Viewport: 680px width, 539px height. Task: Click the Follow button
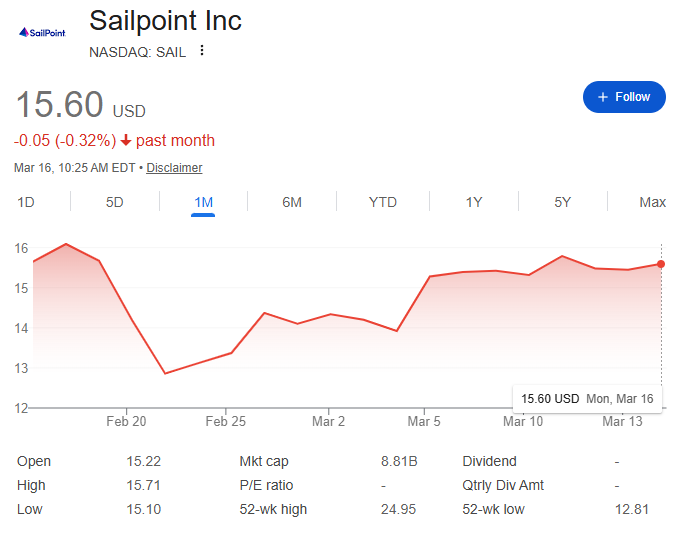[624, 97]
